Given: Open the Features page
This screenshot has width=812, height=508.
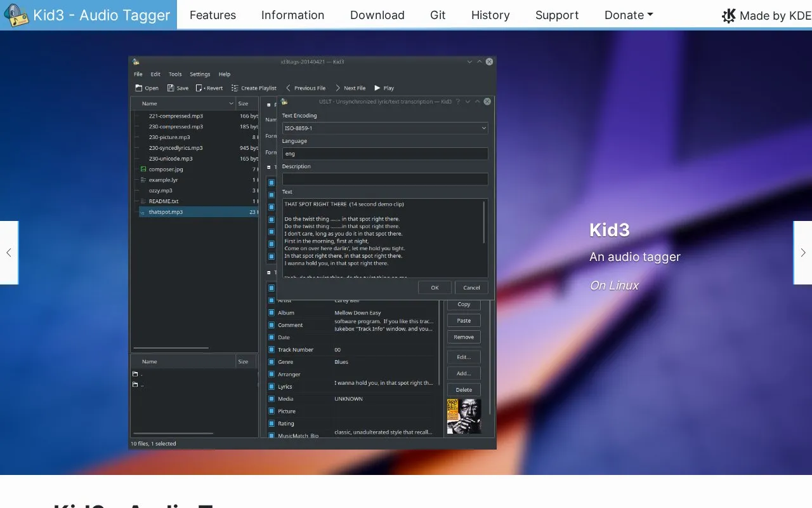Looking at the screenshot, I should click(x=213, y=15).
